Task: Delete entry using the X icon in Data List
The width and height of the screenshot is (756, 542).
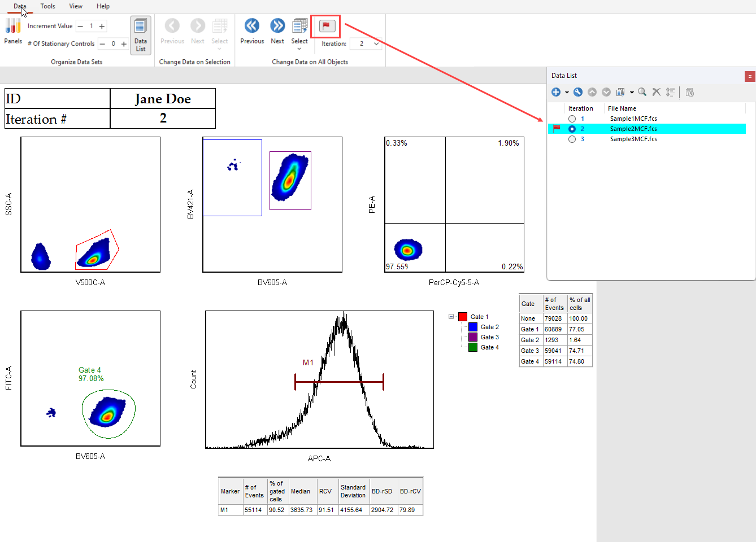Action: 657,91
